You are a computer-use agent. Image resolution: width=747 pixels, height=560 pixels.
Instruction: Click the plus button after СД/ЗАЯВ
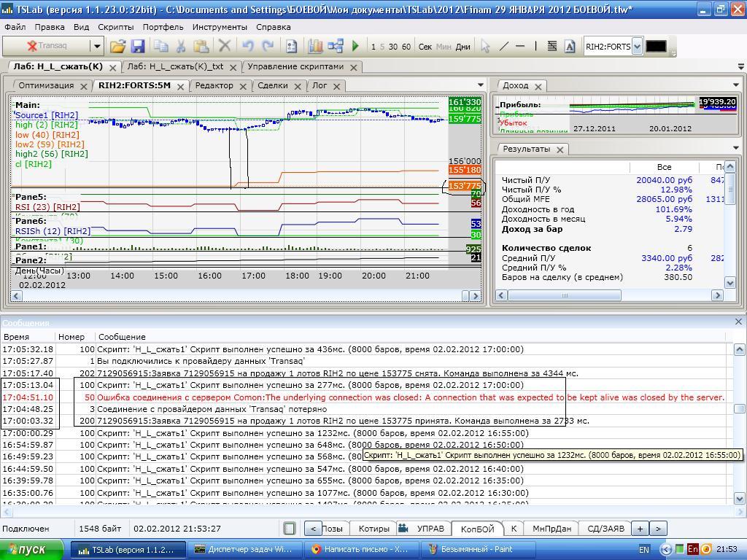tap(640, 529)
